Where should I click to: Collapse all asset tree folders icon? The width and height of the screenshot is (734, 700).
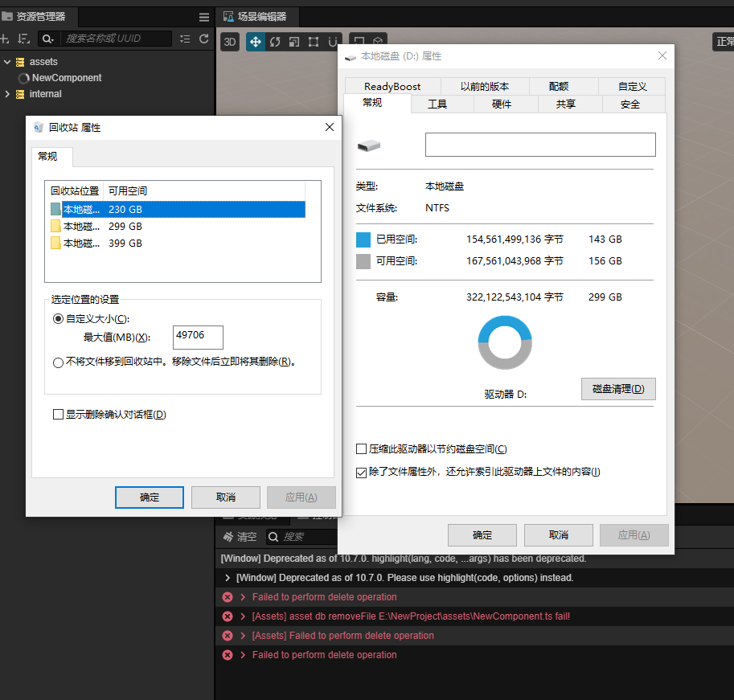(186, 39)
